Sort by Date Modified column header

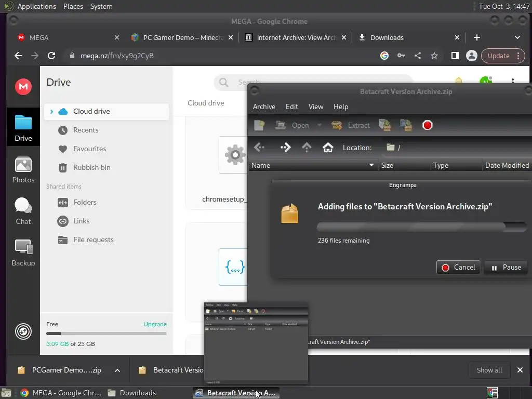pyautogui.click(x=507, y=165)
